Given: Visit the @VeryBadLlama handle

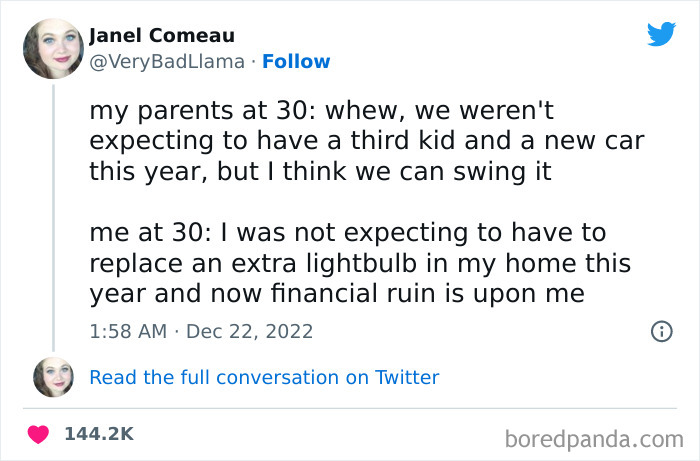Looking at the screenshot, I should point(167,61).
